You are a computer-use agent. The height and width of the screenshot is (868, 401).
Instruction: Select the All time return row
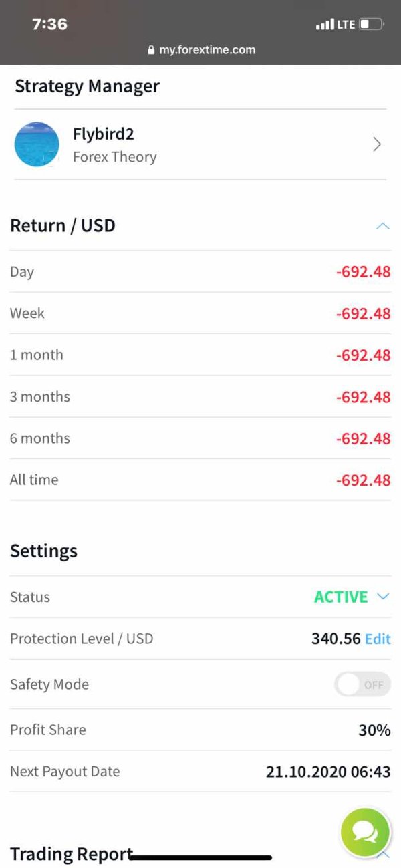200,480
